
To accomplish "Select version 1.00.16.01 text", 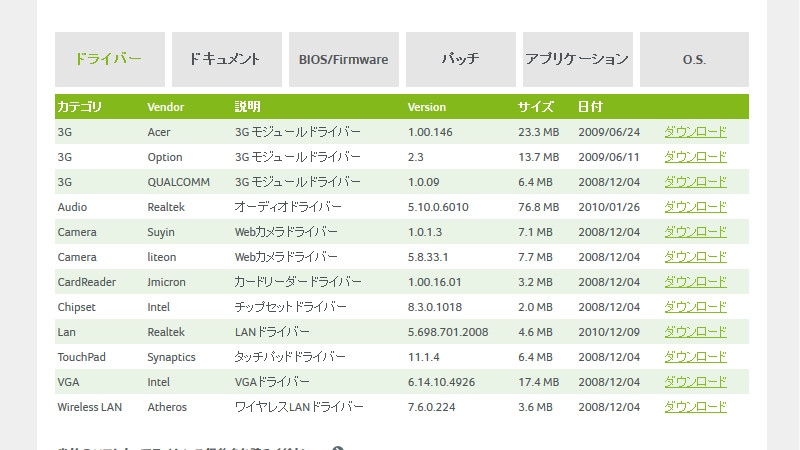I will (435, 282).
